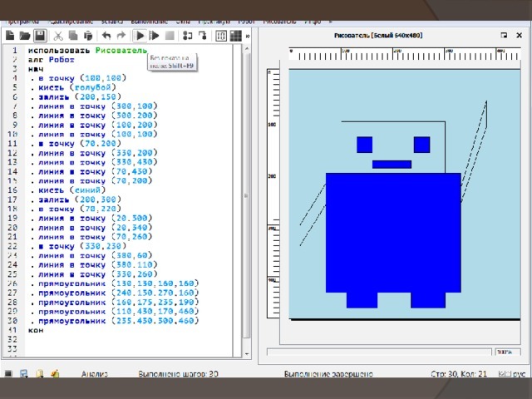Image resolution: width=532 pixels, height=399 pixels.
Task: Click the Анализ mode label in status bar
Action: (x=94, y=374)
